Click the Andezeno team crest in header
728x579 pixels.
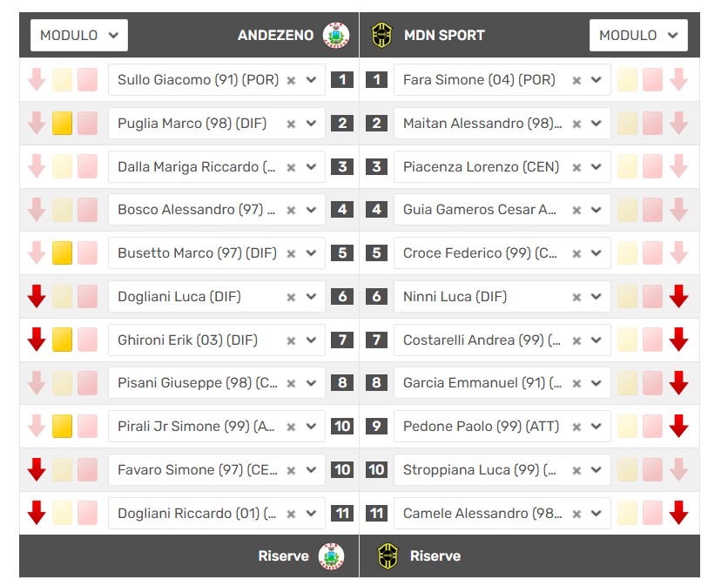coord(335,36)
